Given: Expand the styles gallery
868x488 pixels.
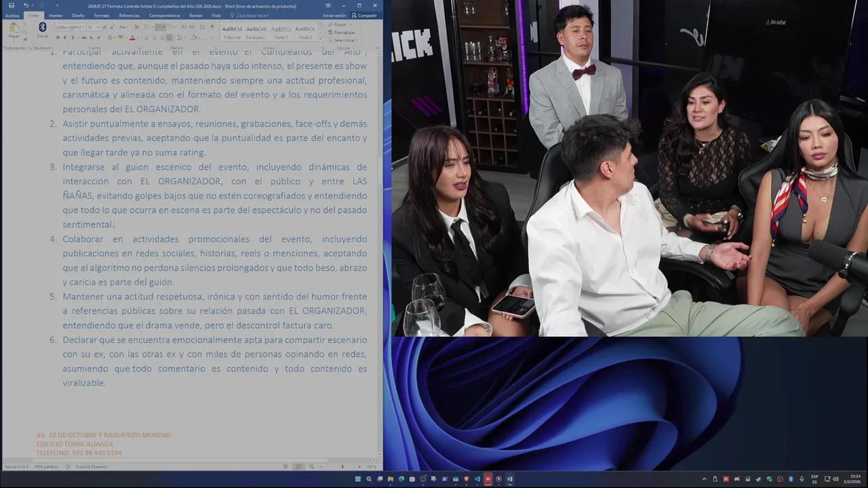Looking at the screenshot, I should point(321,39).
